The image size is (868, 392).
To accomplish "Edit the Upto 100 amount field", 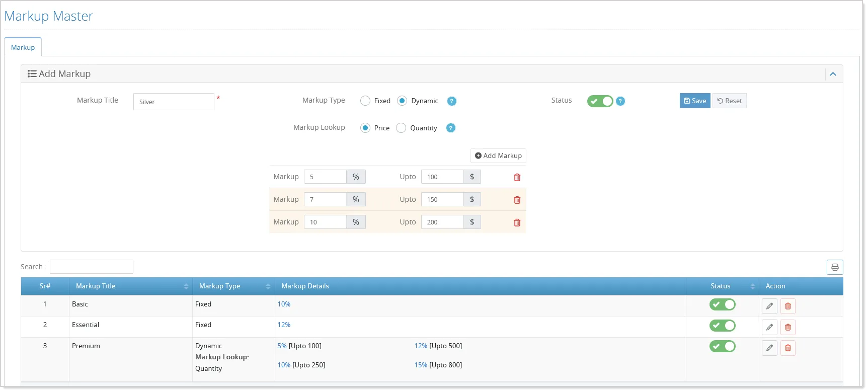I will (x=442, y=177).
